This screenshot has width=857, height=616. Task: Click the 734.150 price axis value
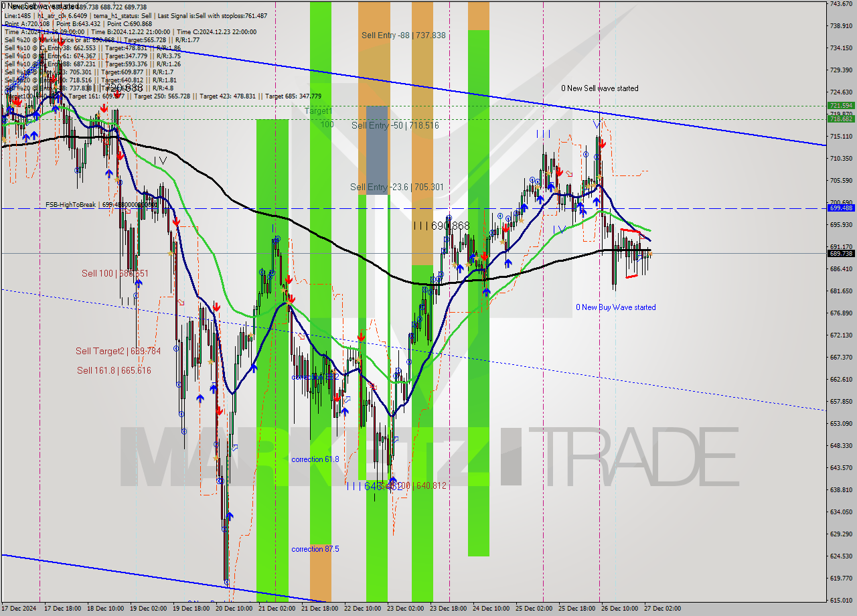[x=841, y=48]
